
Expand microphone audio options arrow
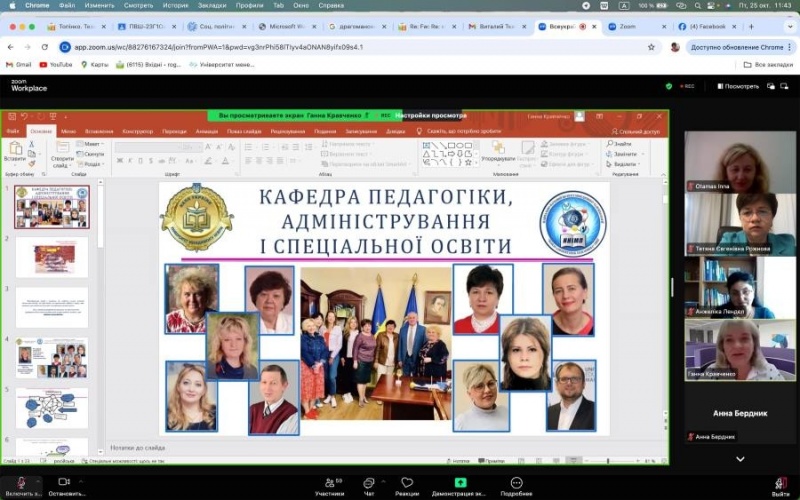pyautogui.click(x=38, y=480)
